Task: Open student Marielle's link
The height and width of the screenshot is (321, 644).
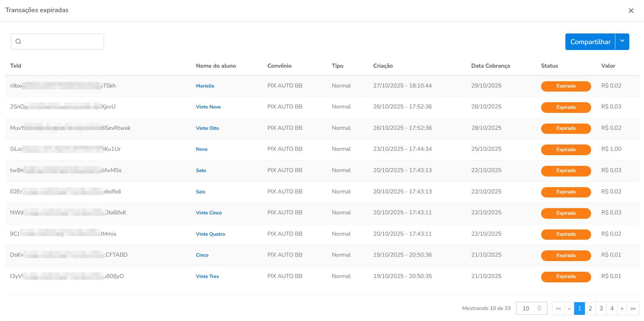Action: (x=205, y=86)
